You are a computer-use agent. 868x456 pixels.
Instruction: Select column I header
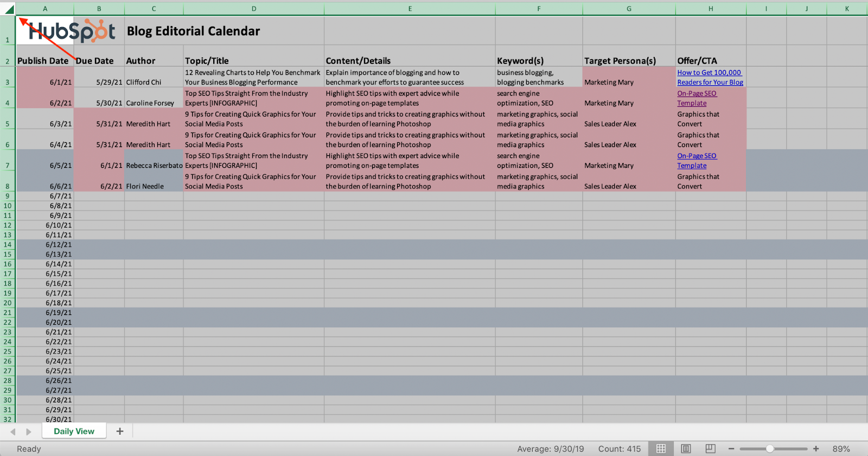point(767,9)
